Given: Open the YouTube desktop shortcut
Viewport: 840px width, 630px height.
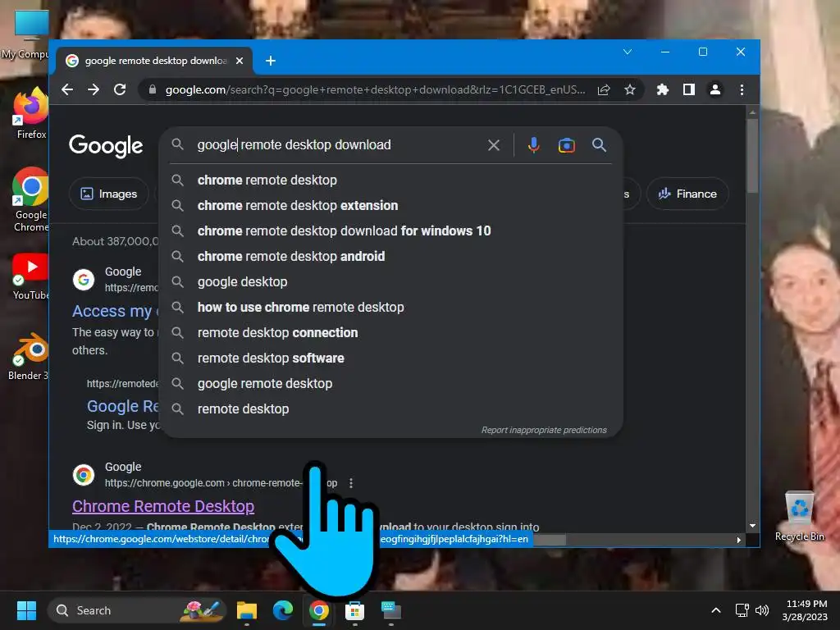Looking at the screenshot, I should click(x=31, y=276).
